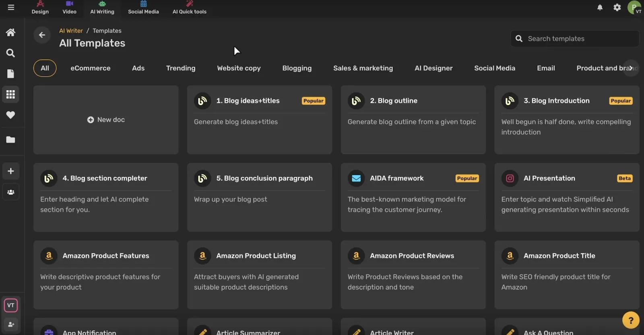This screenshot has height=335, width=644.
Task: Open the VT workspace switcher
Action: click(x=11, y=305)
